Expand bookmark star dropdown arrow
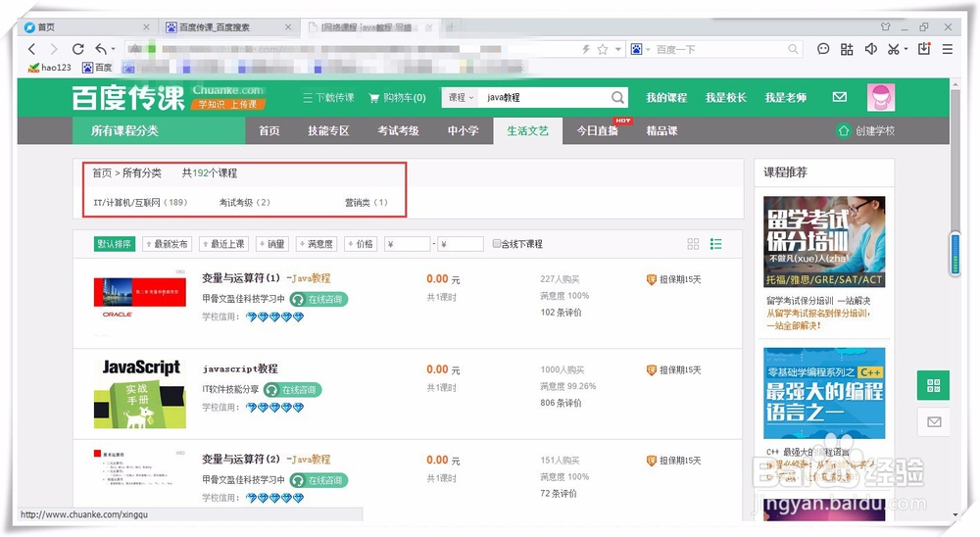 coord(618,49)
